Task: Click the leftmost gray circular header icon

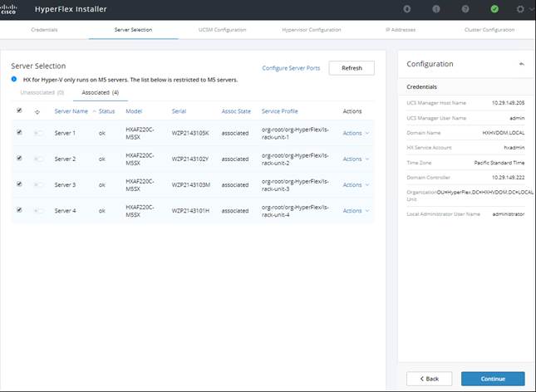Action: coord(407,9)
